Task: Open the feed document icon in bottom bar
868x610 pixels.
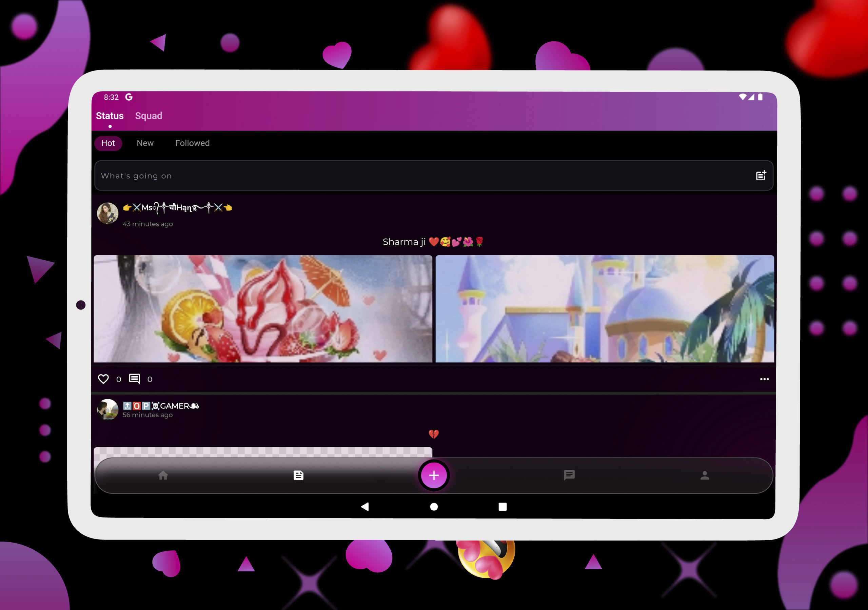Action: point(298,475)
